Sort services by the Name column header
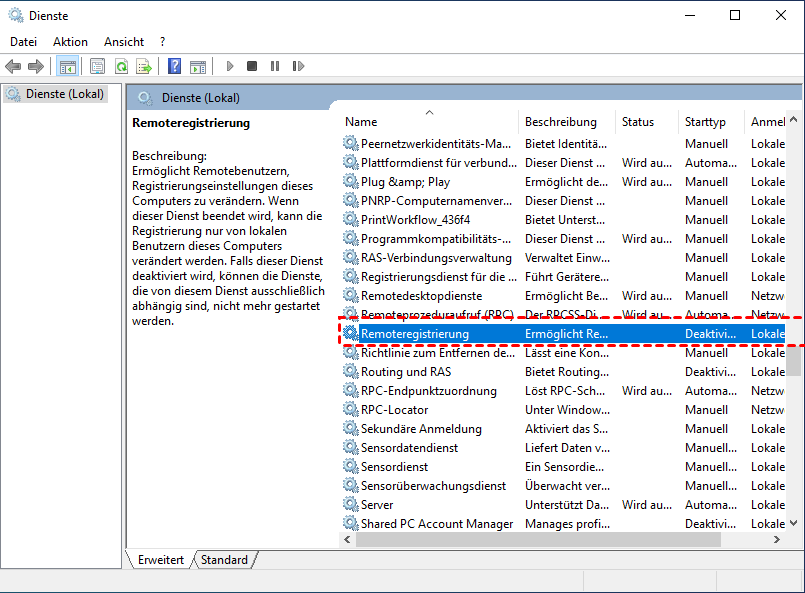This screenshot has height=593, width=805. coord(361,122)
